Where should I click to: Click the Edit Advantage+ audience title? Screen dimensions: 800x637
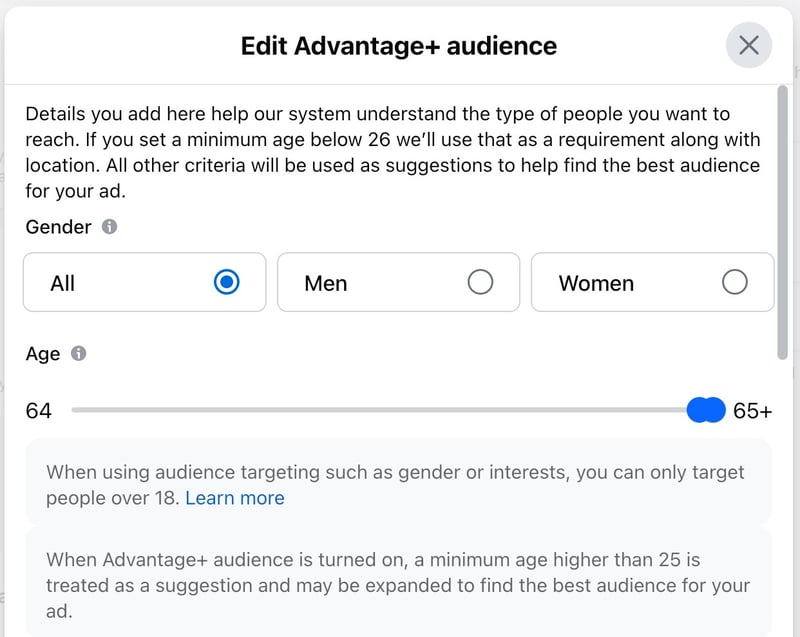pyautogui.click(x=399, y=46)
